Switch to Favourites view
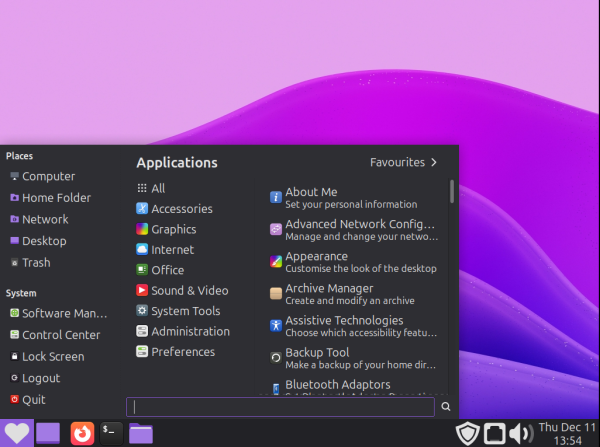600x447 pixels. pos(403,162)
